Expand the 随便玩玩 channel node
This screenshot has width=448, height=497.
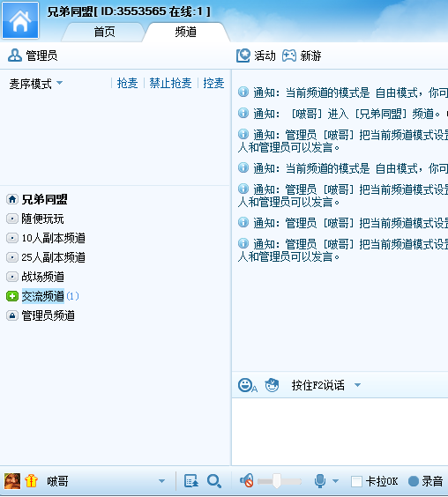[12, 219]
